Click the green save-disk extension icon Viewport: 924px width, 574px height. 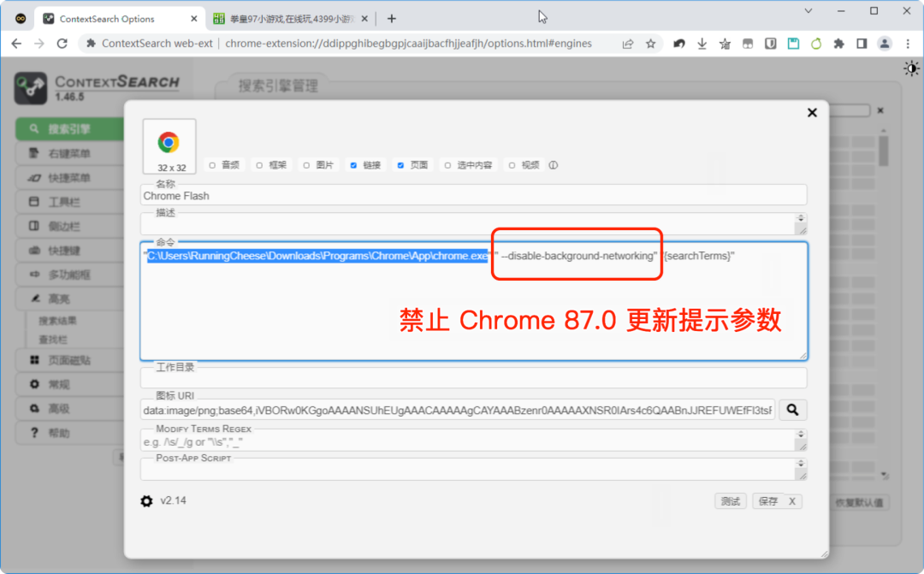point(793,43)
